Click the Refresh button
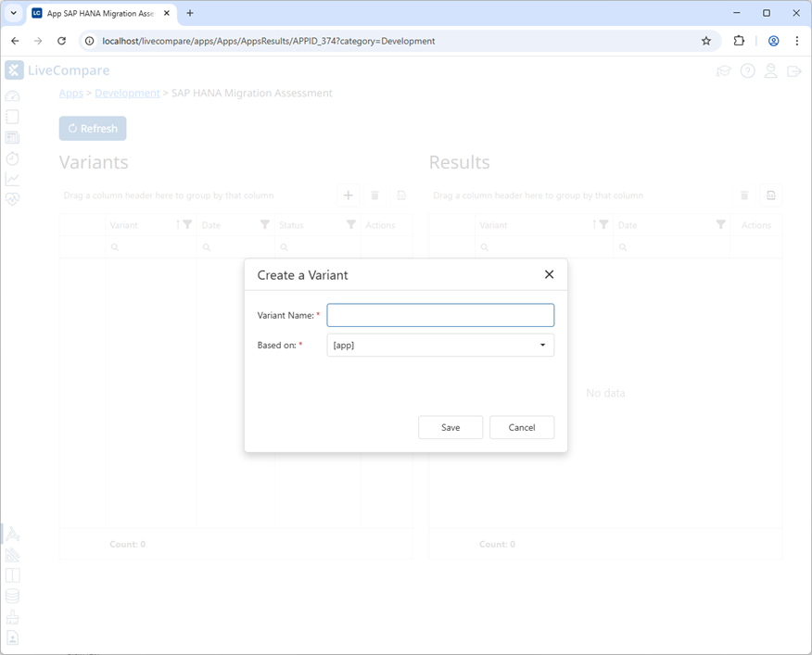This screenshot has height=655, width=812. pyautogui.click(x=93, y=129)
